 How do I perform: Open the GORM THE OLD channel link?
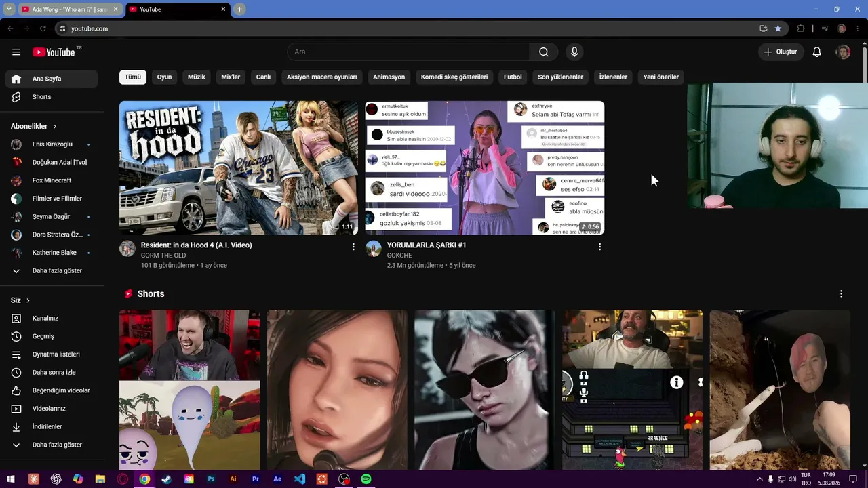click(163, 256)
